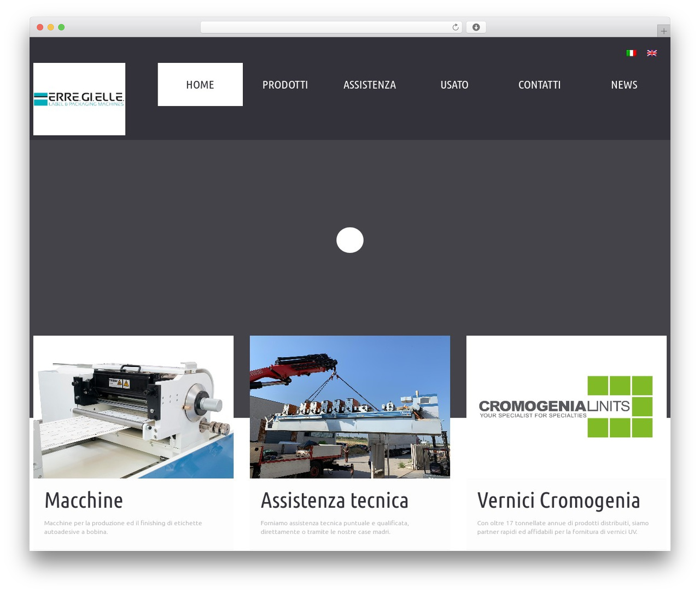Click the crane truck photo
Screen dimensions: 700x593
pyautogui.click(x=350, y=407)
